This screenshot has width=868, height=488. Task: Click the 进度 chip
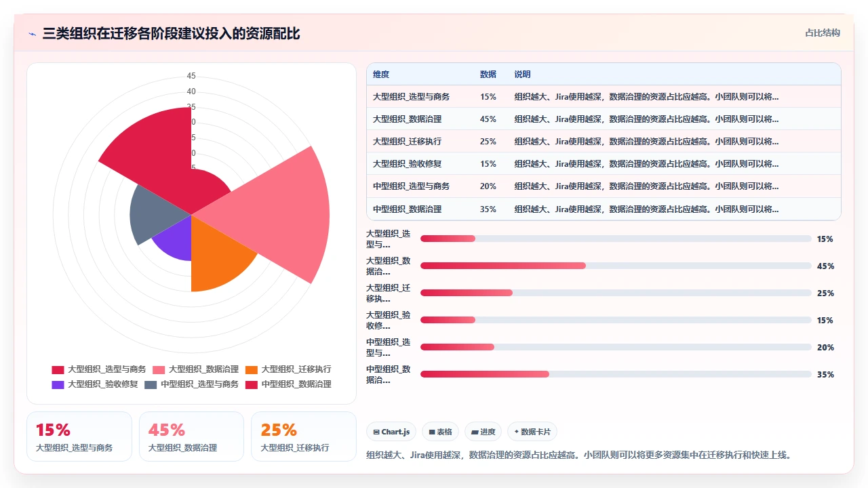click(x=484, y=432)
